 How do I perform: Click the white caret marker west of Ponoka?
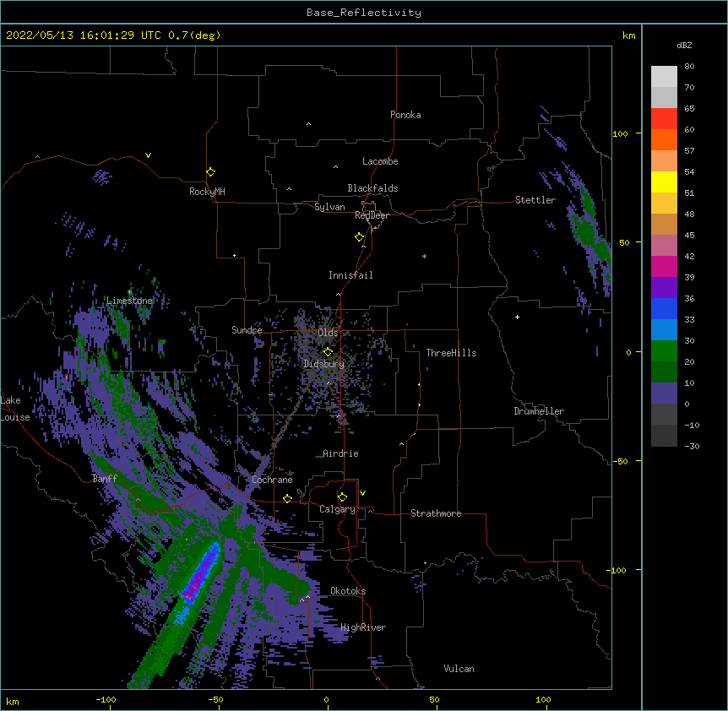pyautogui.click(x=309, y=124)
